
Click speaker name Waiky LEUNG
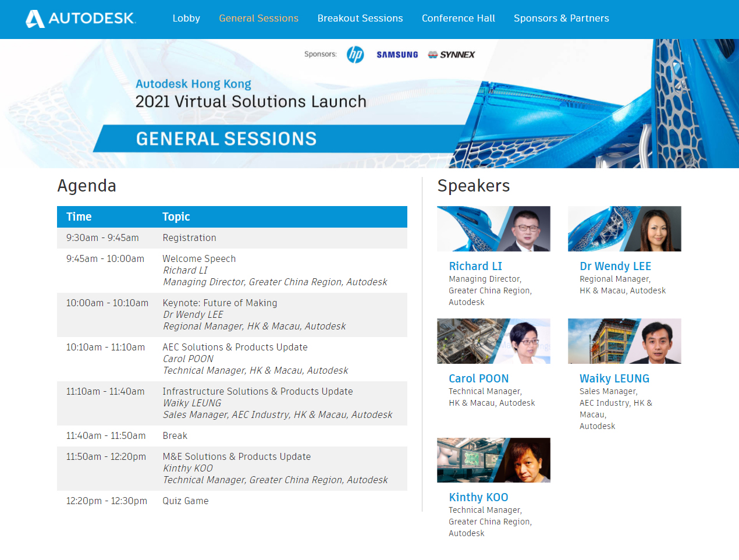(x=614, y=378)
